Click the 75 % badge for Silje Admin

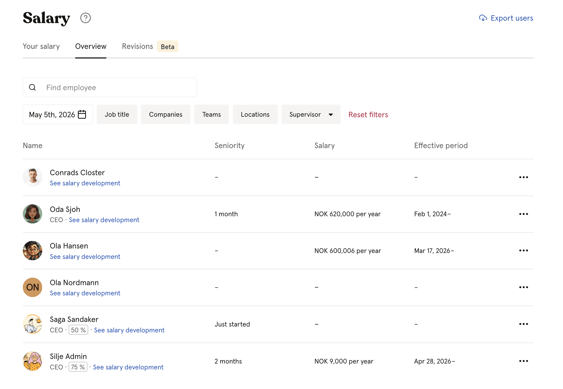click(x=78, y=367)
